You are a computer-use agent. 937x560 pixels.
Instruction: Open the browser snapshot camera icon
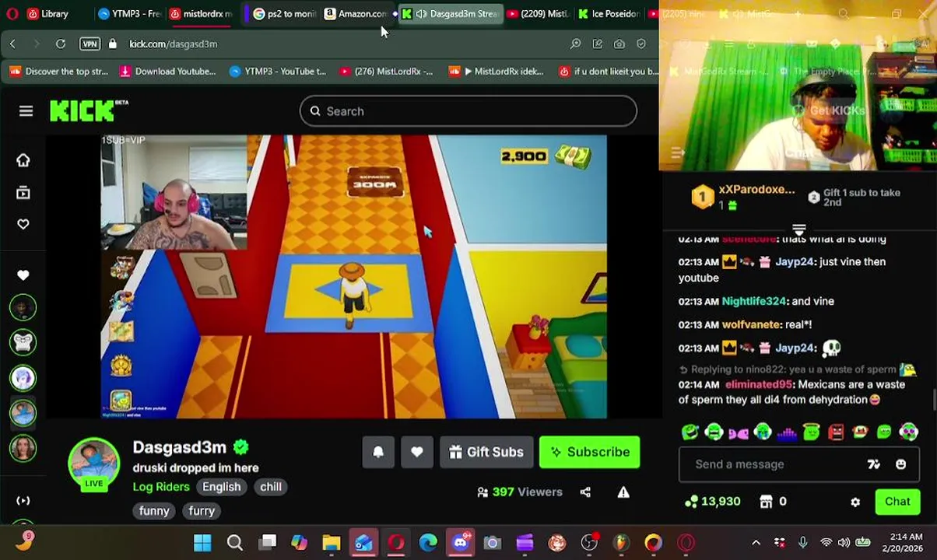619,44
